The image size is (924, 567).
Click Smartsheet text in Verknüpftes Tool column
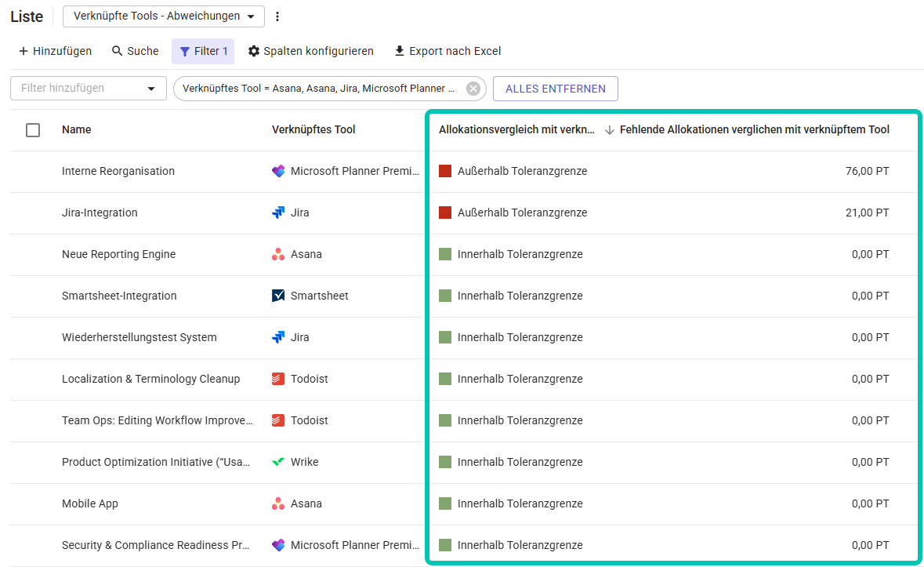tap(320, 296)
